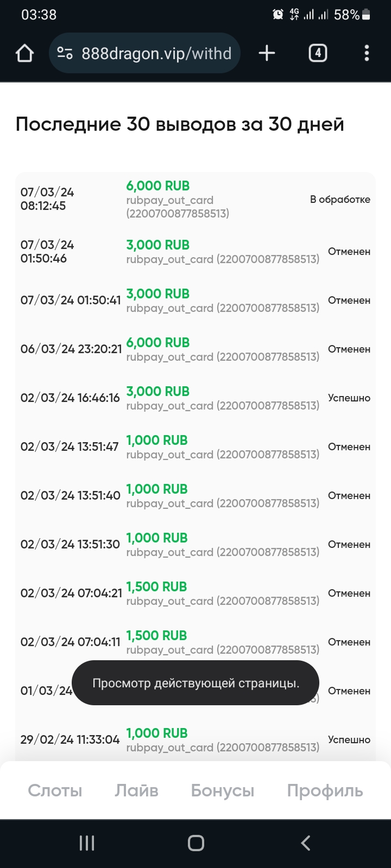Tap the Просмотр действующей страницы toast
Viewport: 391px width, 868px height.
195,683
